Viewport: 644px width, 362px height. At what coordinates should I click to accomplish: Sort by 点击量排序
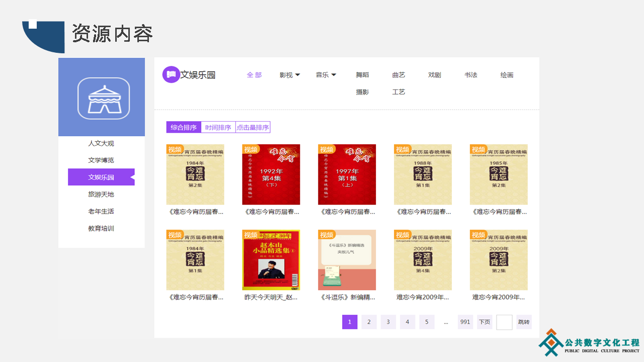pyautogui.click(x=253, y=127)
